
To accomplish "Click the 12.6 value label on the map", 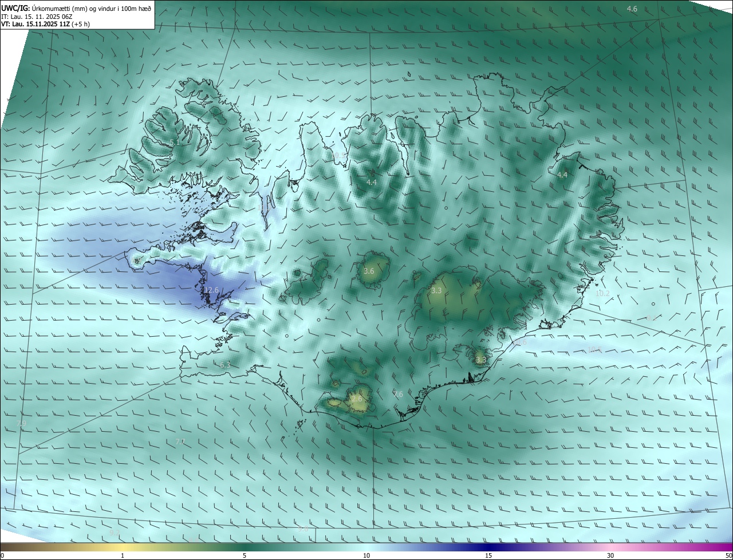I will (x=211, y=290).
